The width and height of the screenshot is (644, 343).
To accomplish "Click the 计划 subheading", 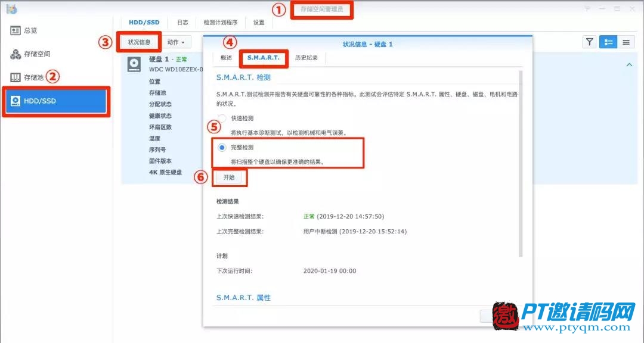I will click(222, 256).
